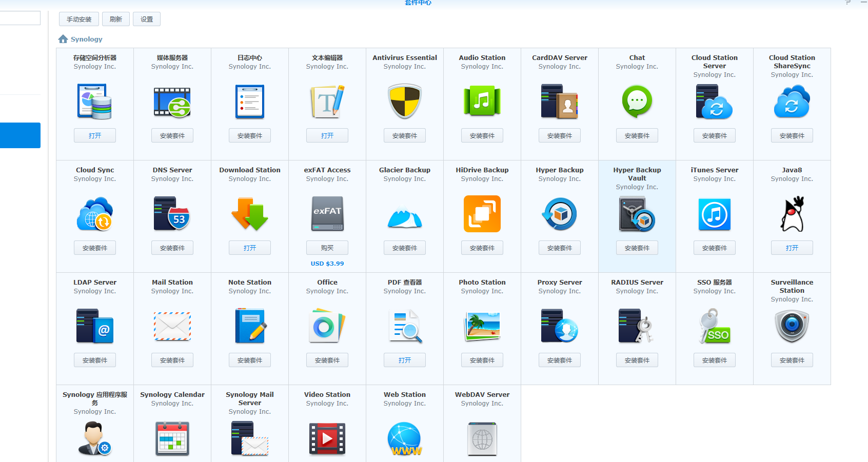Click the 刷新 refresh button

click(x=116, y=19)
